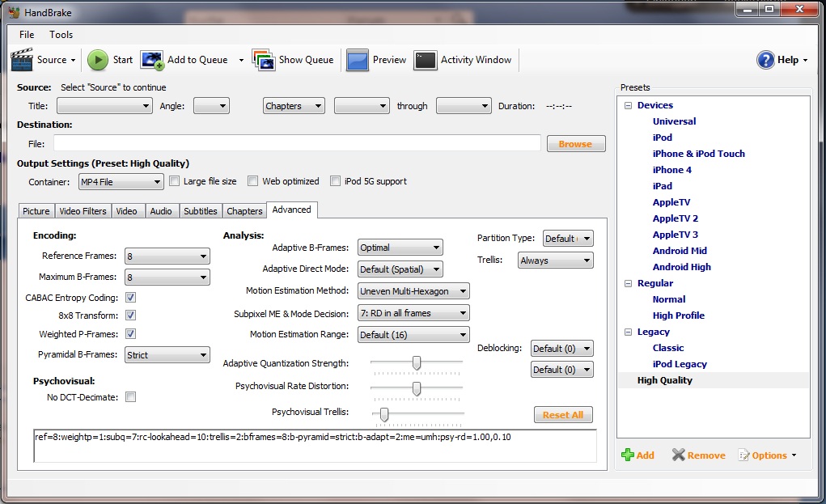This screenshot has width=826, height=504.
Task: Expand the Motion Estimation Method dropdown
Action: tap(413, 291)
